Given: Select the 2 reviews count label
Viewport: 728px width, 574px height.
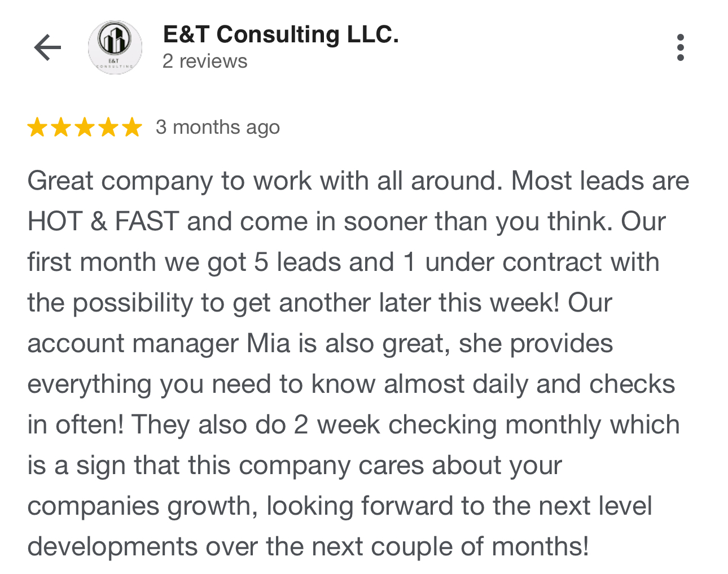Looking at the screenshot, I should pyautogui.click(x=205, y=61).
